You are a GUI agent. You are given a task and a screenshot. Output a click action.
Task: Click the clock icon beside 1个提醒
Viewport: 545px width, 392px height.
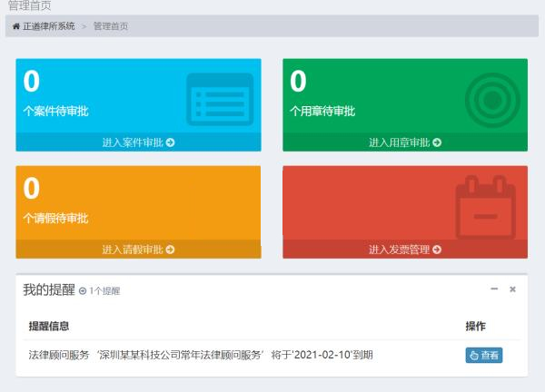[x=83, y=291]
